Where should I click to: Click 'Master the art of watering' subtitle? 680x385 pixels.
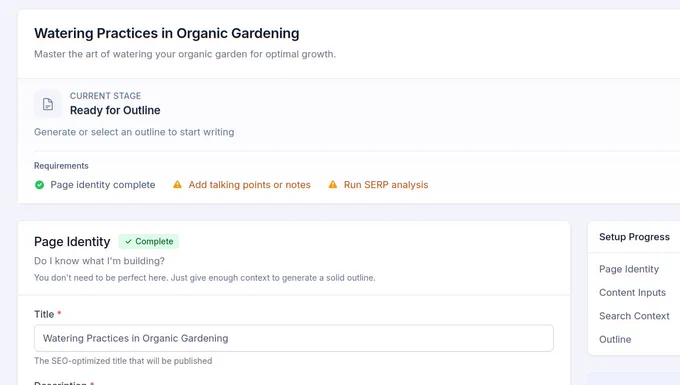pyautogui.click(x=185, y=54)
